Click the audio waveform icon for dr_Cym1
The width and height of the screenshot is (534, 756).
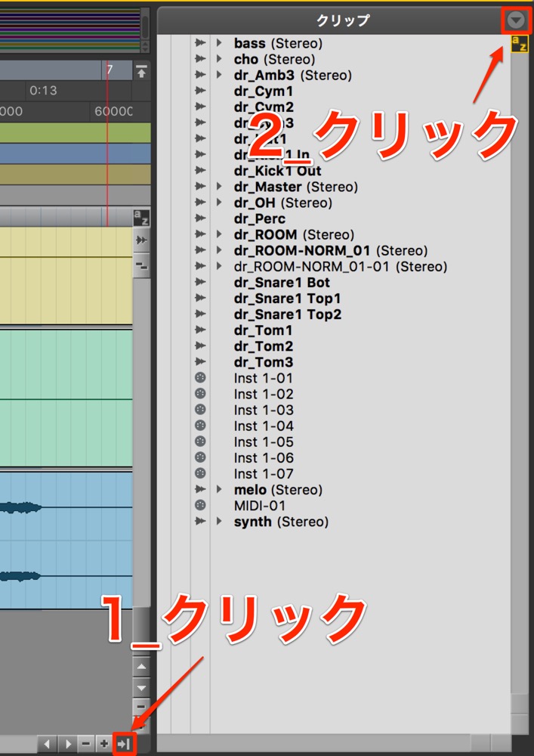click(200, 91)
